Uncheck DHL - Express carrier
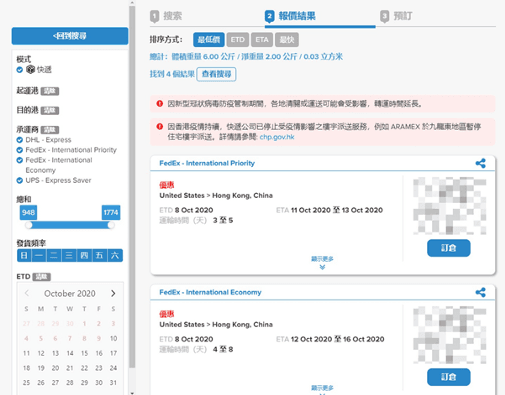505x395 pixels. [x=20, y=140]
